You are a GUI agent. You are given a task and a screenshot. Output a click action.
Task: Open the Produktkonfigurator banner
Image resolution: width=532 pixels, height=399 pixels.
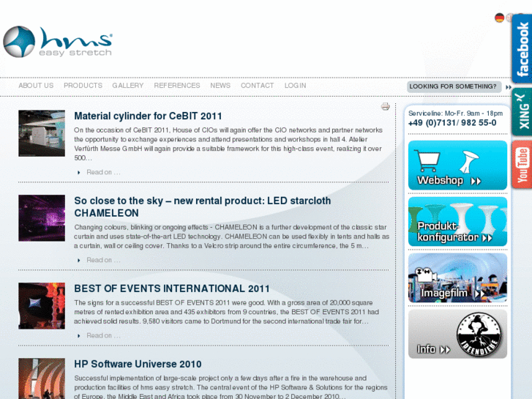(457, 221)
